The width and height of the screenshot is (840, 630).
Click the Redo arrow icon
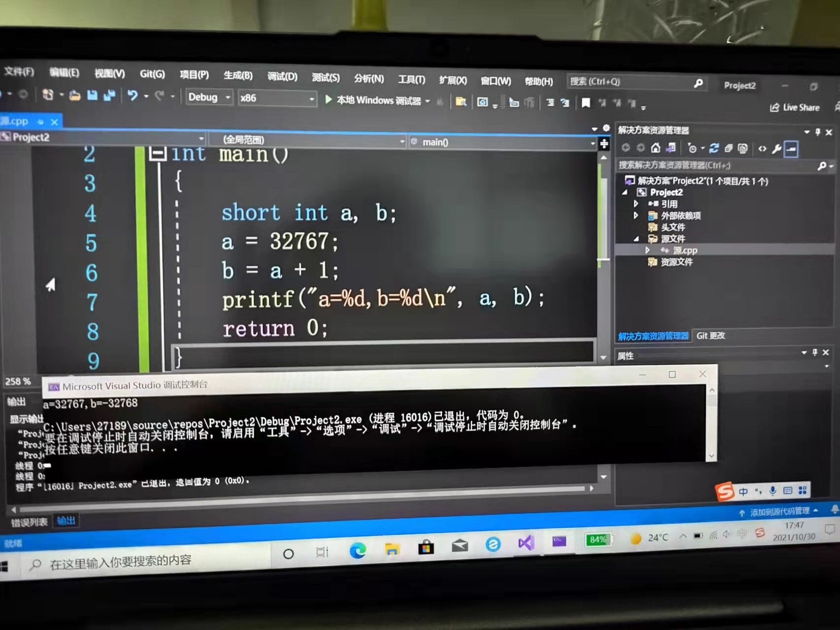click(160, 96)
